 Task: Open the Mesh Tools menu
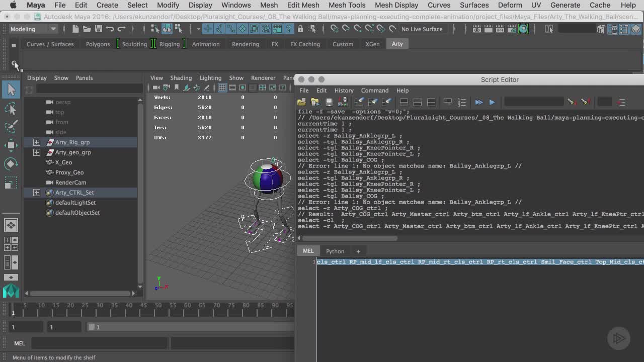[347, 5]
